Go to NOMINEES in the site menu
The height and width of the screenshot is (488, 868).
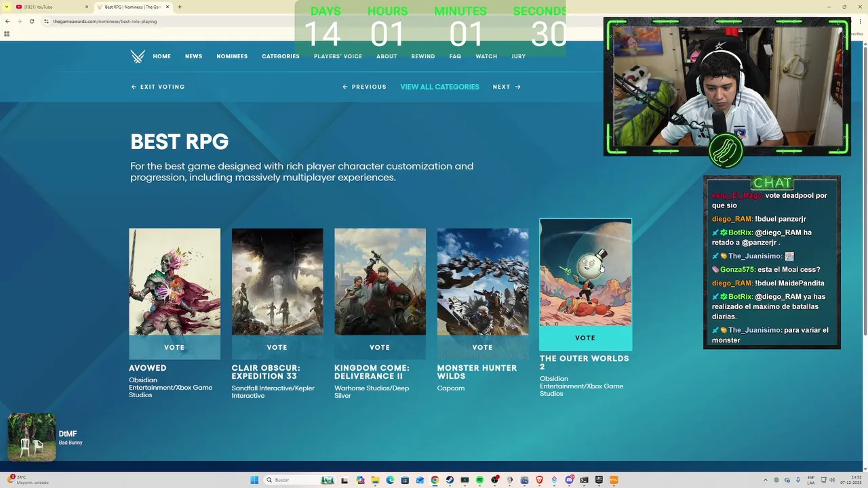point(232,56)
